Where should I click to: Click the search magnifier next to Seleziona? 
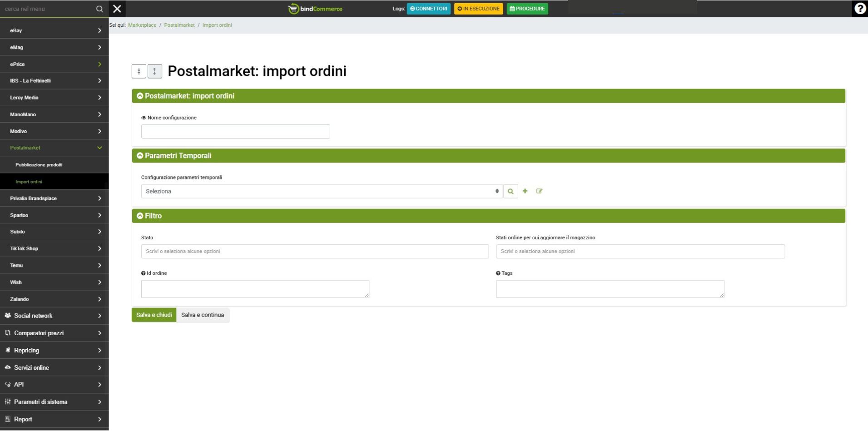click(x=511, y=191)
